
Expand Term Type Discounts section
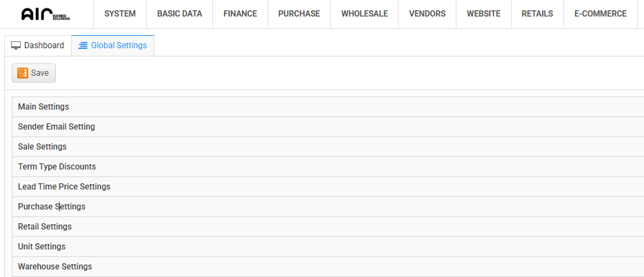click(x=57, y=167)
